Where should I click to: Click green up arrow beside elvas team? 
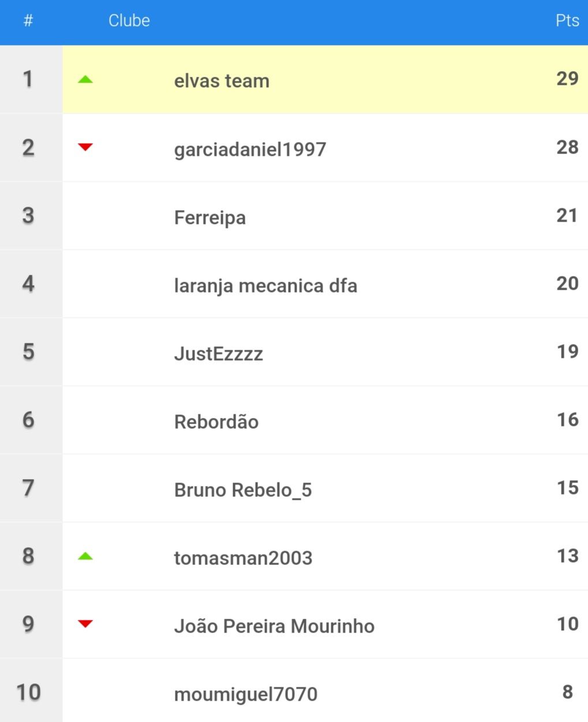point(85,80)
